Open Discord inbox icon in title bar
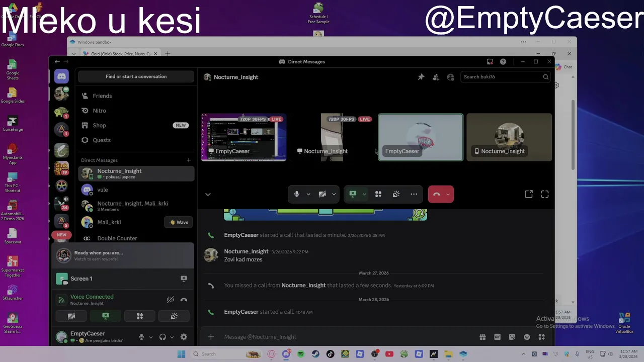Viewport: 644px width, 362px height. [490, 61]
